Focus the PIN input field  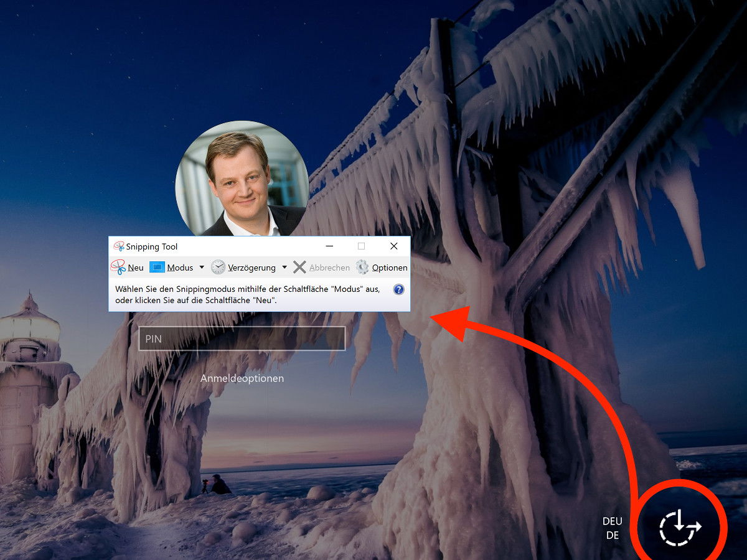tap(242, 338)
